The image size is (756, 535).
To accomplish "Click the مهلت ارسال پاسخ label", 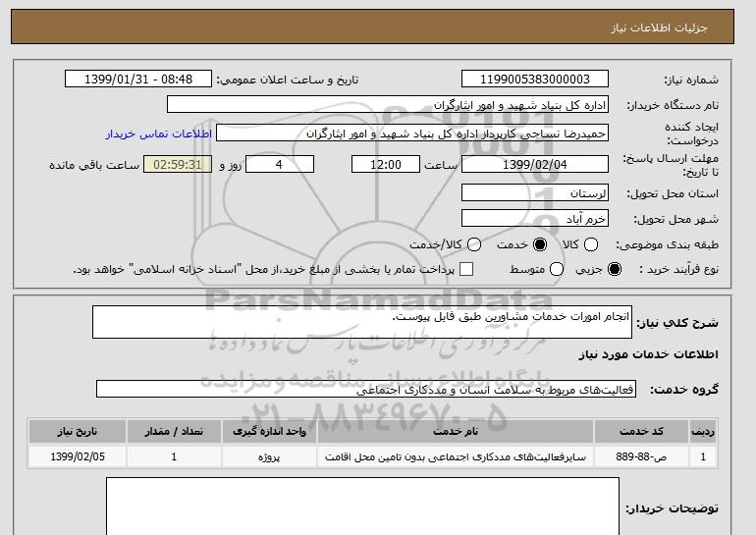I will tap(671, 164).
